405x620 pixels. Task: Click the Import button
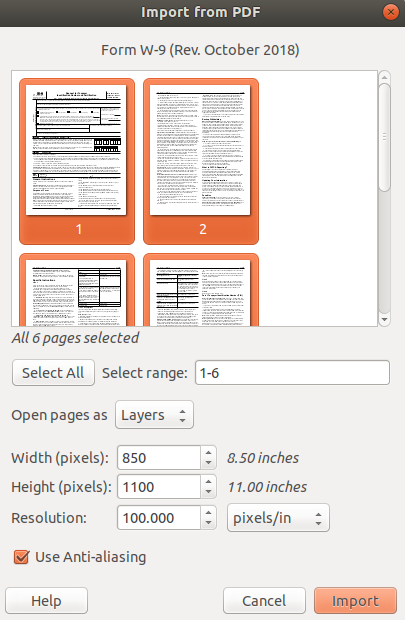pyautogui.click(x=355, y=601)
